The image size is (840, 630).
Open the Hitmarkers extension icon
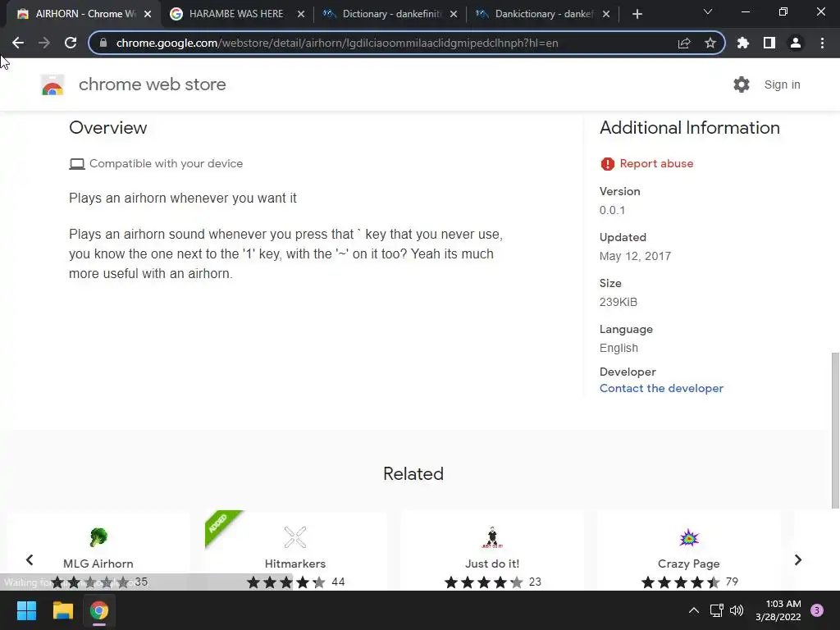[x=295, y=536]
